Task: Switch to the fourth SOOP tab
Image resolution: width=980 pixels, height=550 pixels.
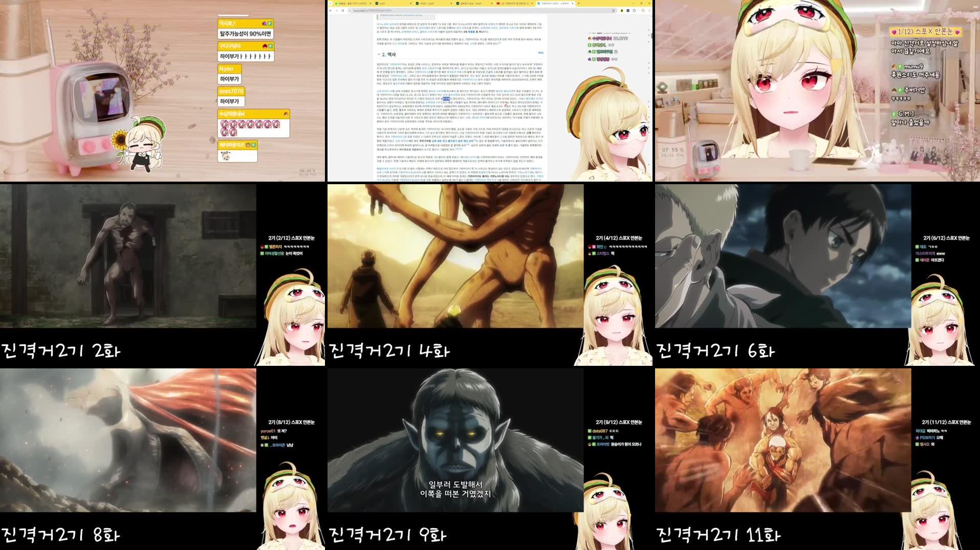Action: click(474, 3)
